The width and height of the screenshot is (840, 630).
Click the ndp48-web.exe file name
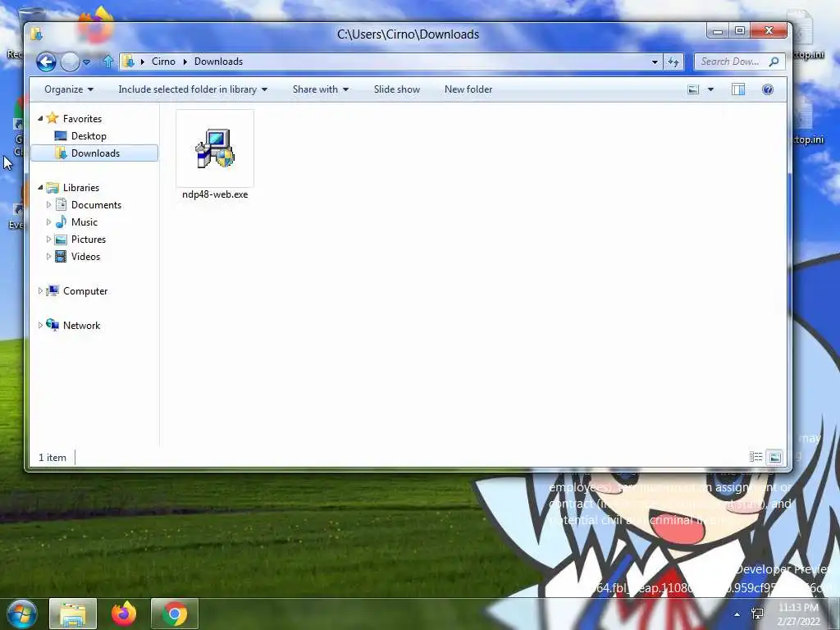215,194
